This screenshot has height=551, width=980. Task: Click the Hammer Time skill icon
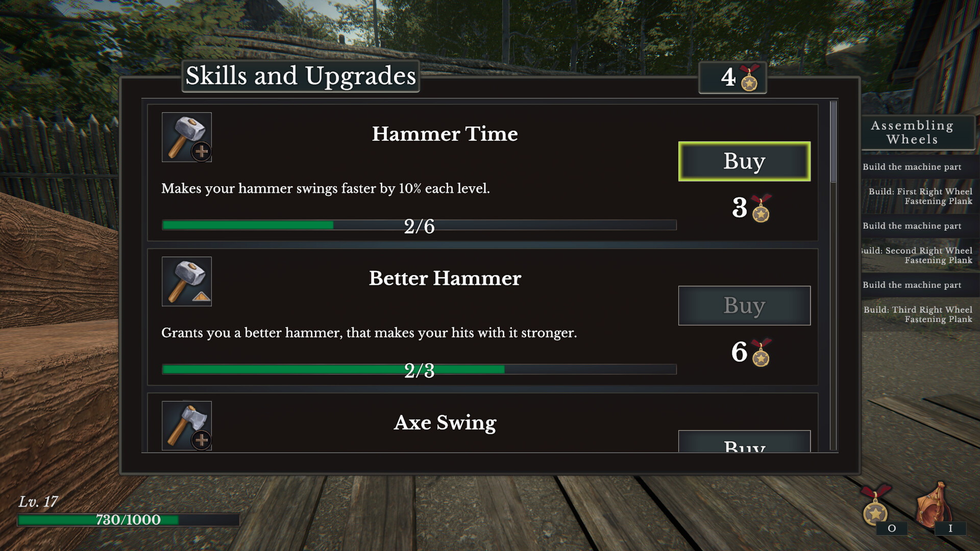[186, 137]
